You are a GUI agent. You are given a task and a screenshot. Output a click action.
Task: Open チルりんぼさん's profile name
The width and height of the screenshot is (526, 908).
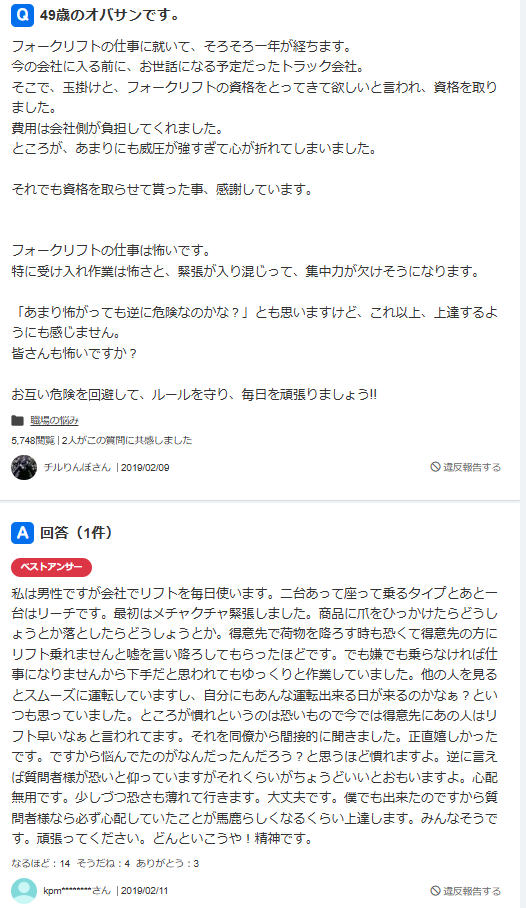pyautogui.click(x=77, y=467)
